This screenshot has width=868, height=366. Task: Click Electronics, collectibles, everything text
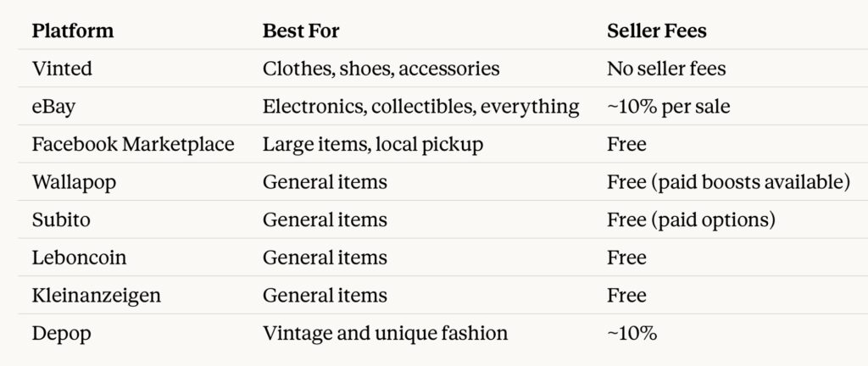[420, 107]
